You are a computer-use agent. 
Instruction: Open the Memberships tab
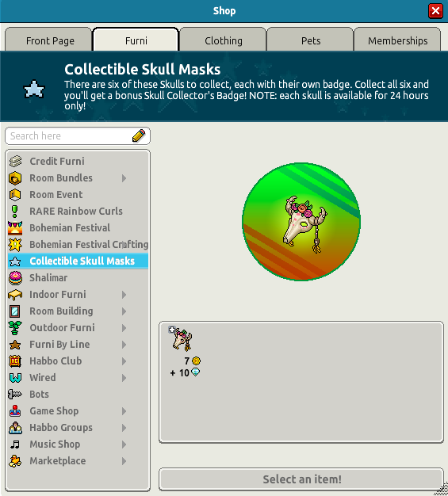[x=398, y=40]
